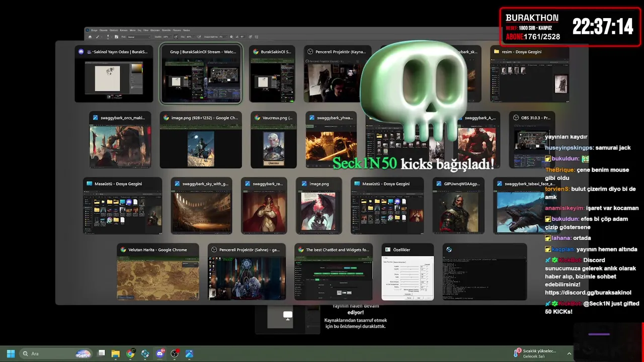The image size is (644, 362).
Task: Switch to Vaucreux.png Chrome window
Action: [x=274, y=140]
